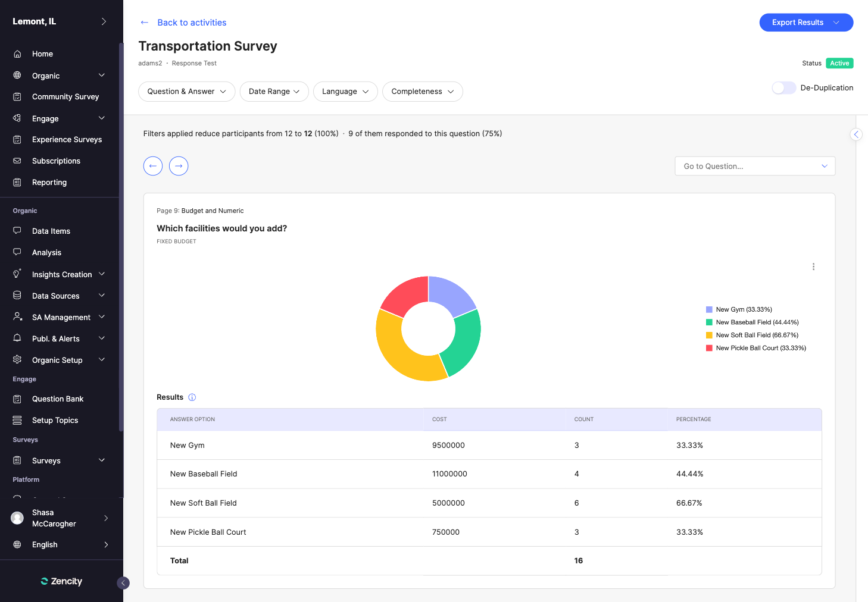Open the Question & Answer filter dropdown
The image size is (868, 602).
click(186, 92)
